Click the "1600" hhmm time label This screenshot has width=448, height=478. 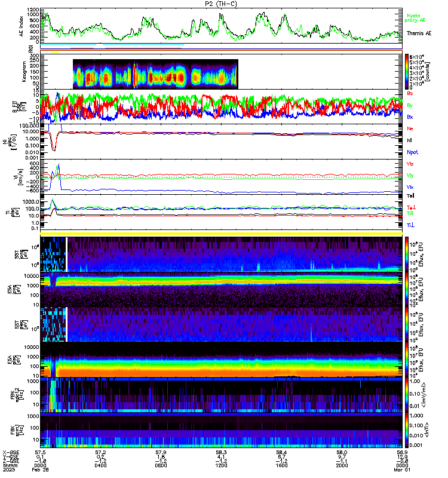pos(281,465)
